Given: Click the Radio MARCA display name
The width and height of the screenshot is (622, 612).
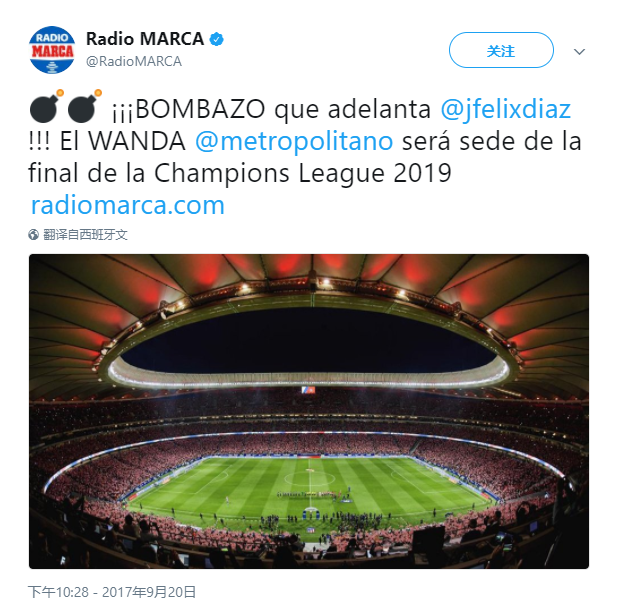Looking at the screenshot, I should click(x=145, y=39).
